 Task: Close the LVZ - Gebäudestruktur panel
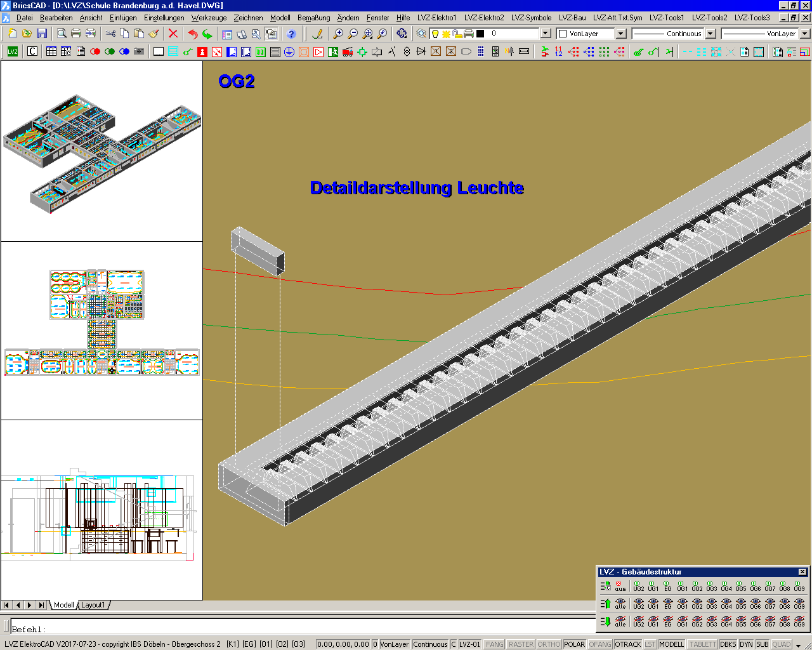tap(802, 572)
